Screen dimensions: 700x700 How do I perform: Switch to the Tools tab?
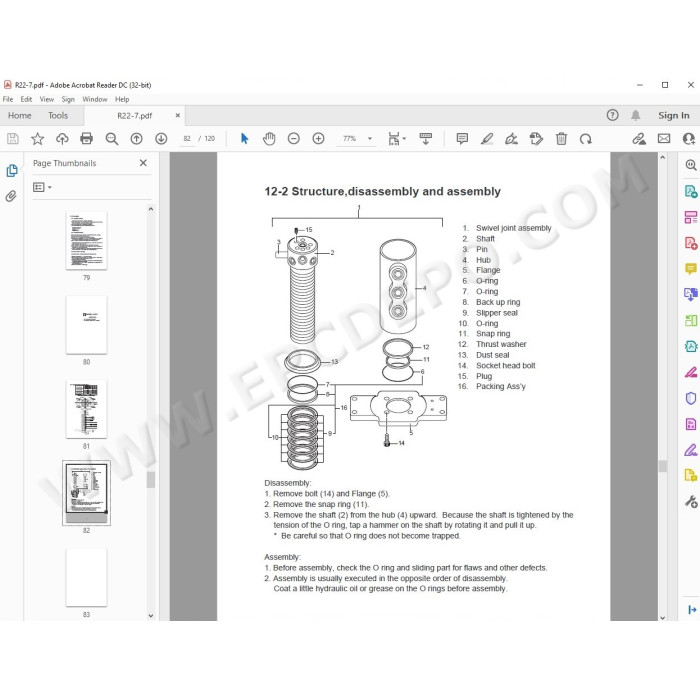point(58,116)
